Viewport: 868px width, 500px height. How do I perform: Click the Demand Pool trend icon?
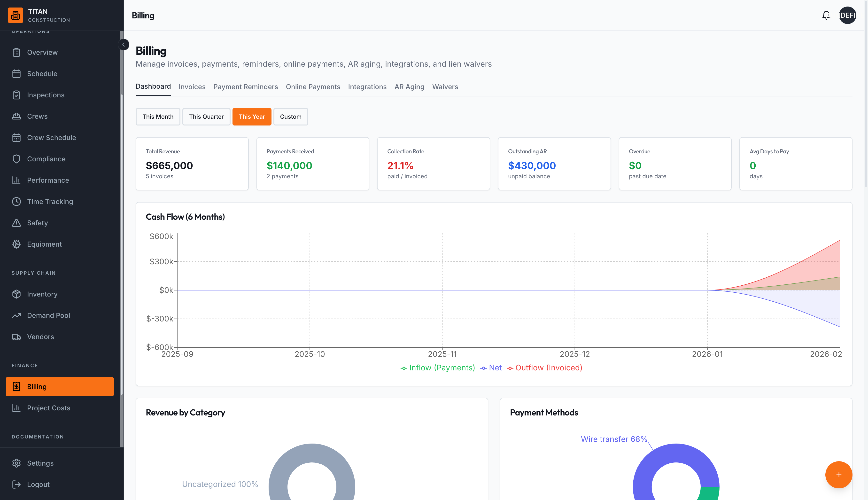coord(16,316)
